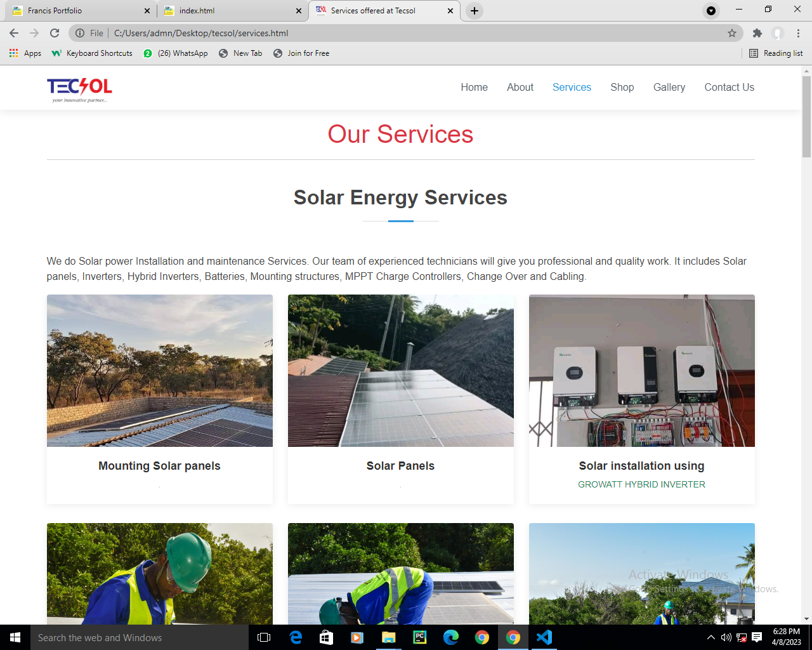The width and height of the screenshot is (812, 650).
Task: Go to the Contact Us page
Action: click(x=729, y=88)
